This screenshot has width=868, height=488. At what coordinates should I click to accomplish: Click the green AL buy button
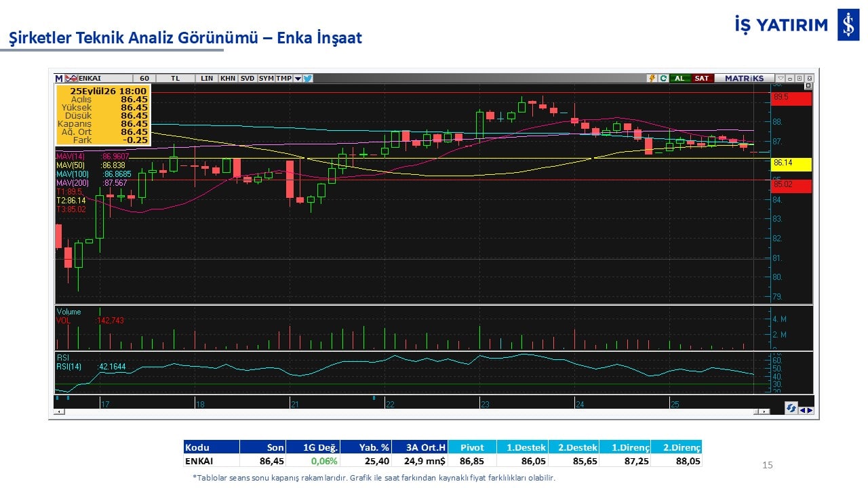679,79
